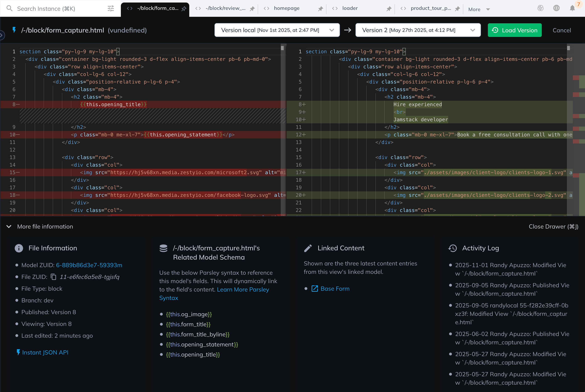The image size is (585, 392).
Task: Copy the File ZUID with copy icon
Action: tap(53, 277)
